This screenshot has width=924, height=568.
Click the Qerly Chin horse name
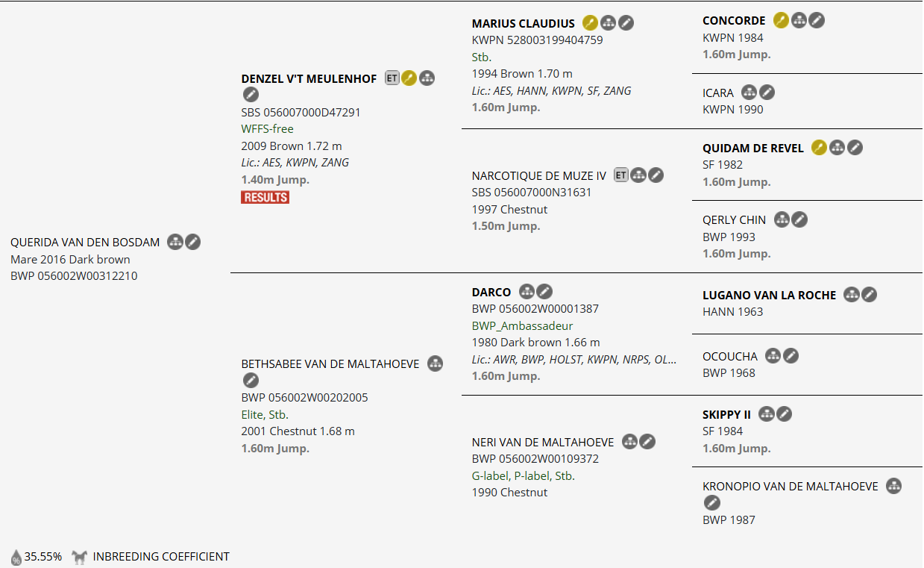735,219
